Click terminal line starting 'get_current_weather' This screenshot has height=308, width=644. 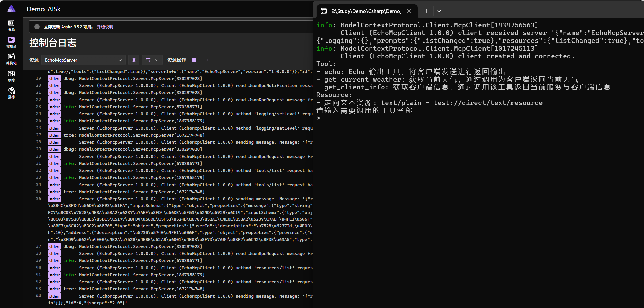(x=447, y=79)
